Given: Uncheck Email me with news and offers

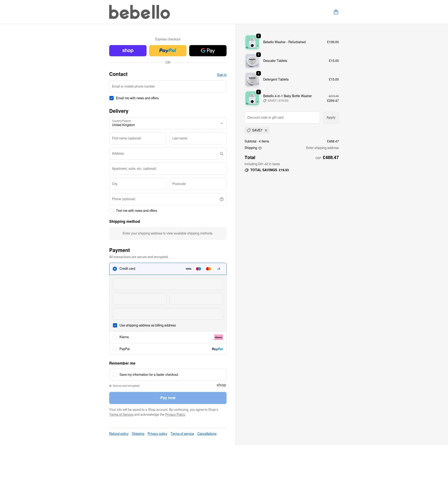Looking at the screenshot, I should (x=111, y=98).
